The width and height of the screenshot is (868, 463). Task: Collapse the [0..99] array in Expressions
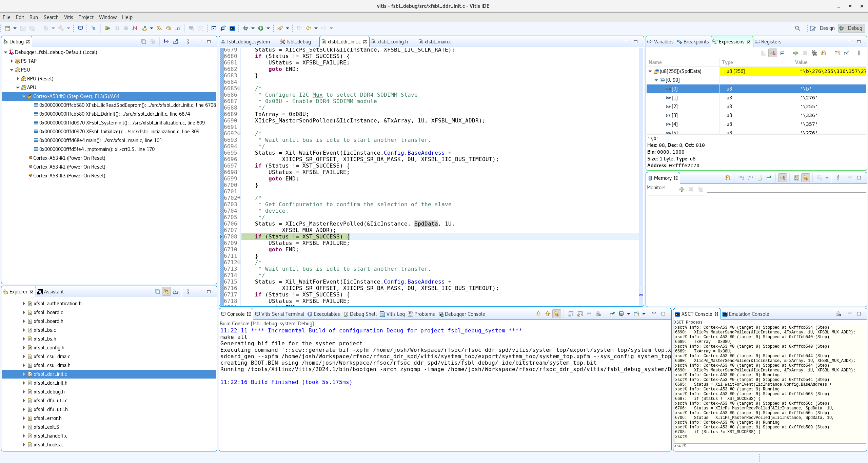tap(657, 80)
